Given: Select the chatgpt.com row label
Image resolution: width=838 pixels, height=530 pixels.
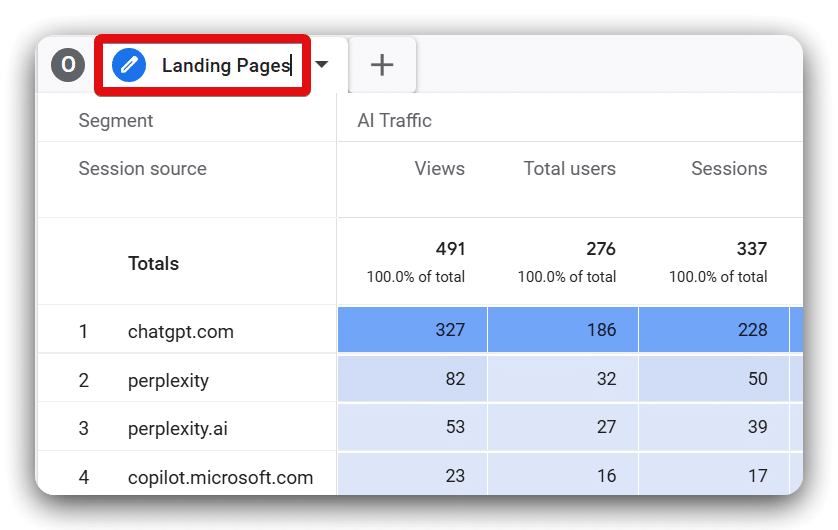Looking at the screenshot, I should [181, 332].
